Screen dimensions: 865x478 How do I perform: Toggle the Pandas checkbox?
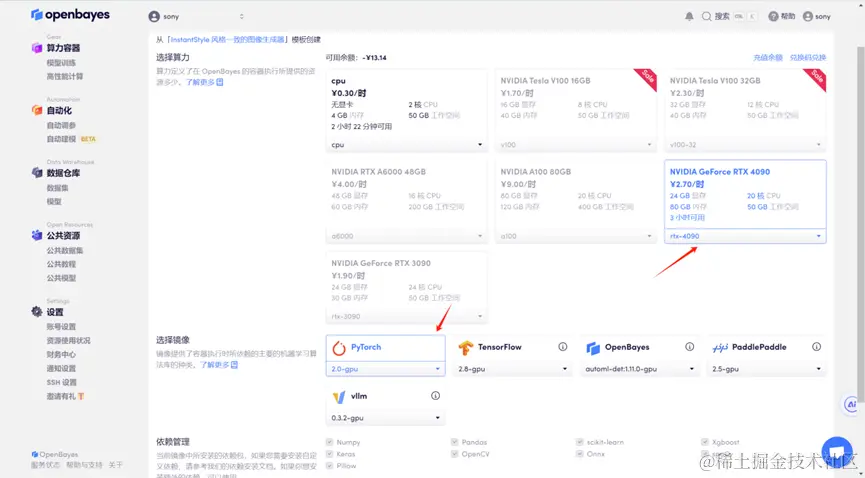(455, 442)
